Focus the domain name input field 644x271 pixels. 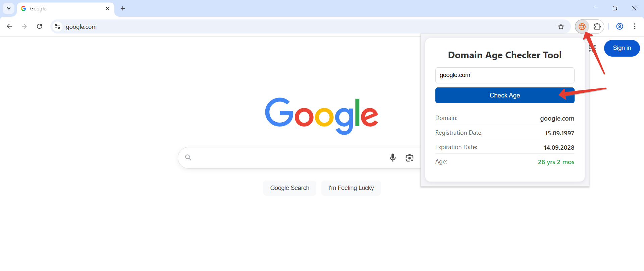pos(504,75)
